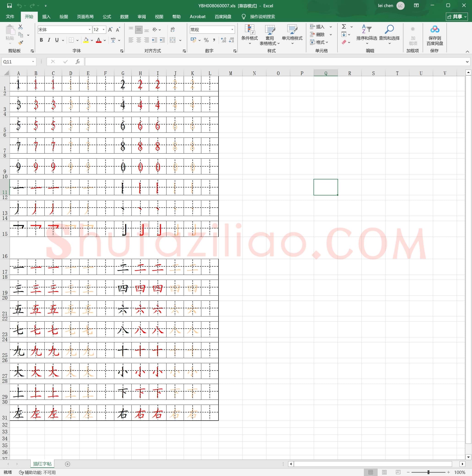Switch to Page Layout view in status bar

pos(384,472)
